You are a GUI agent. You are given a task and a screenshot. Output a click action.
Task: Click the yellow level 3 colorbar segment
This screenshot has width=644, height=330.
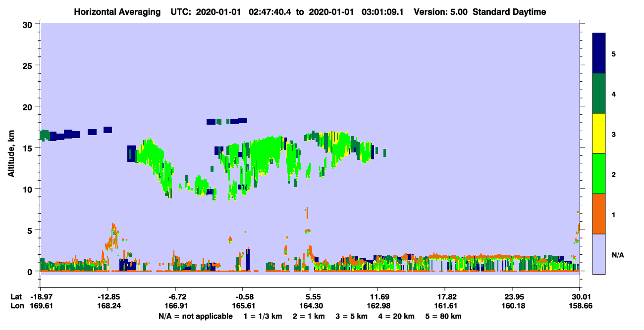pyautogui.click(x=599, y=134)
